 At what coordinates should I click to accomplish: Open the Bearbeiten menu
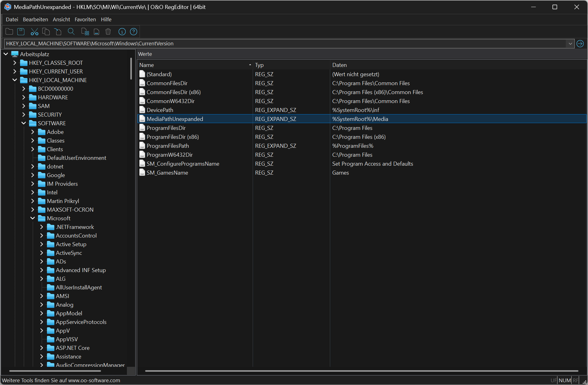[36, 19]
